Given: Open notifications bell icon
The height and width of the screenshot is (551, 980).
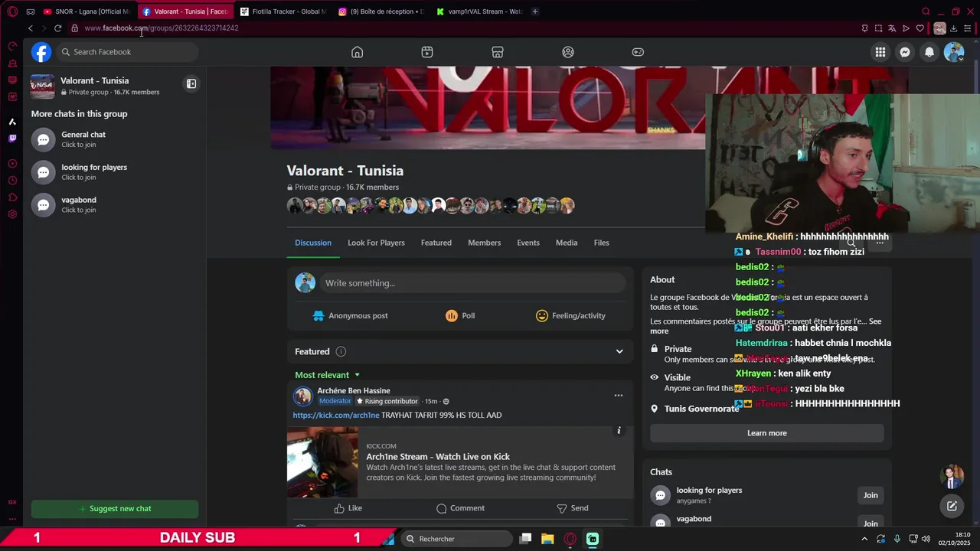Looking at the screenshot, I should click(929, 52).
